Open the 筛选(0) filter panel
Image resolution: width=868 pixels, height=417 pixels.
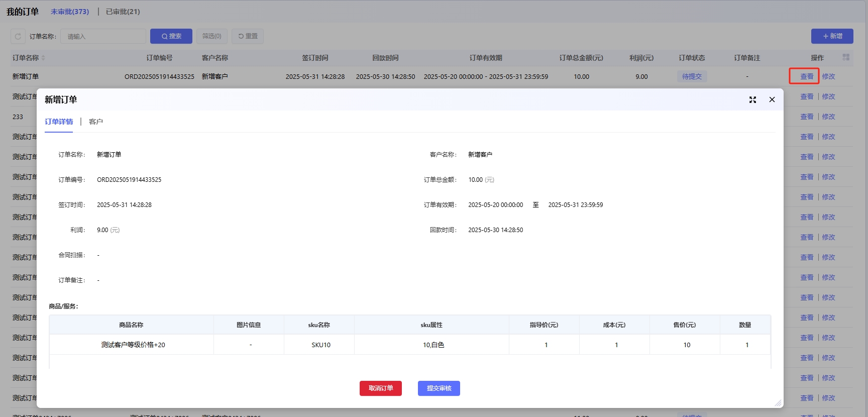pyautogui.click(x=211, y=36)
